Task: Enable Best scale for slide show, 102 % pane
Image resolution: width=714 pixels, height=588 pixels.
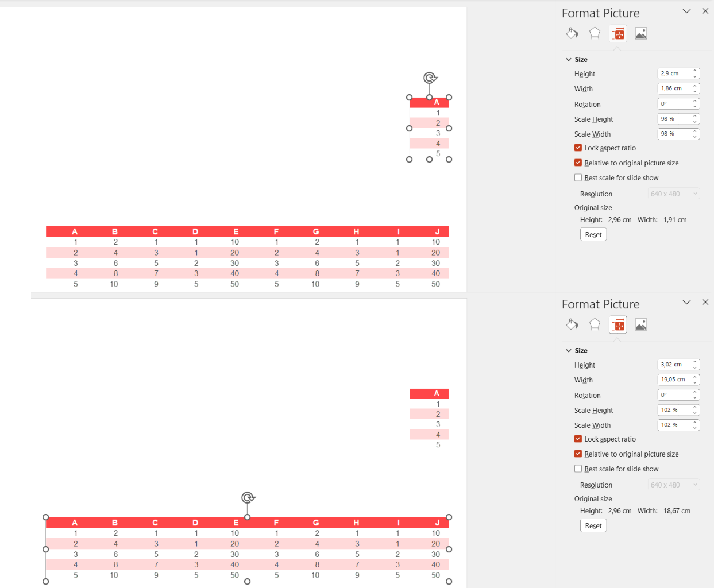Action: tap(578, 469)
